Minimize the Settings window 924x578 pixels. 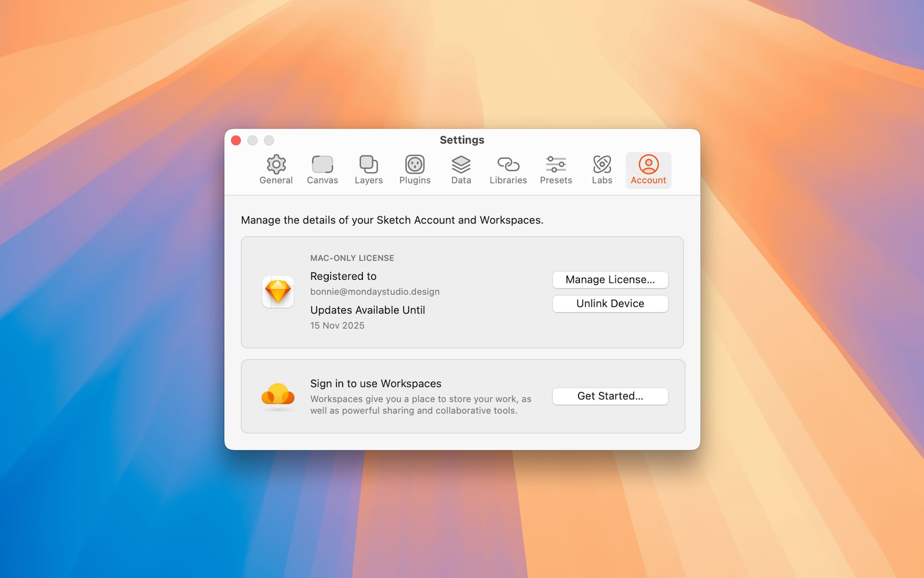pos(252,140)
